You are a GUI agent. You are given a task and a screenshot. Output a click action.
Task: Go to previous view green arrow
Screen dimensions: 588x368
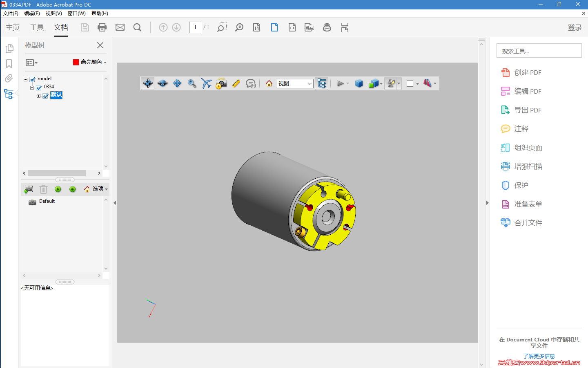[58, 189]
